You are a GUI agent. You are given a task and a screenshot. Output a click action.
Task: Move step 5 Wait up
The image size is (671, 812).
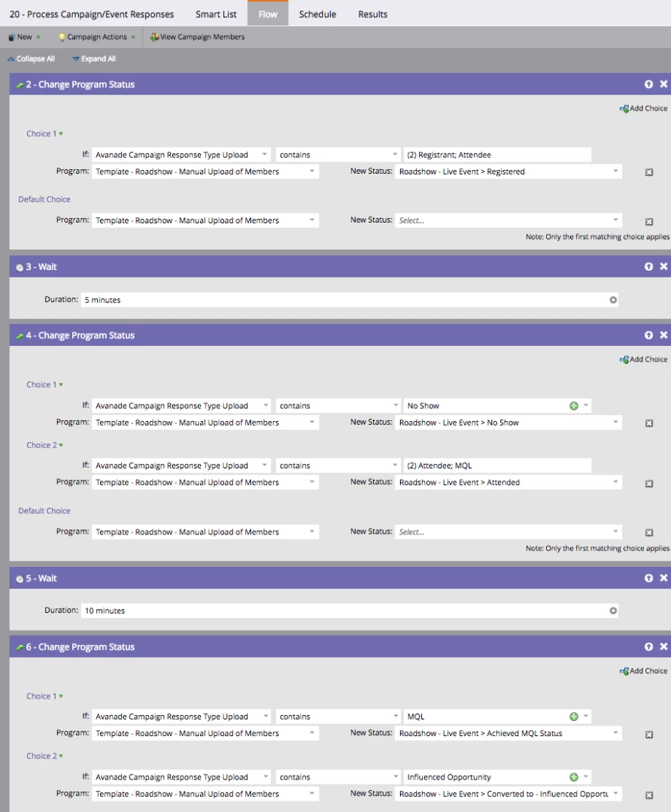pyautogui.click(x=648, y=578)
